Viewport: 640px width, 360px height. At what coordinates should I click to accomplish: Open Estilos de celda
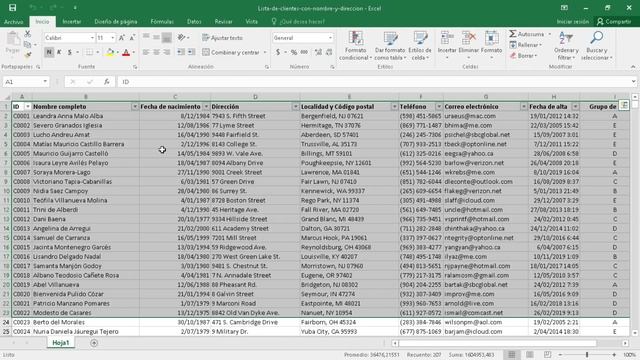click(x=420, y=46)
